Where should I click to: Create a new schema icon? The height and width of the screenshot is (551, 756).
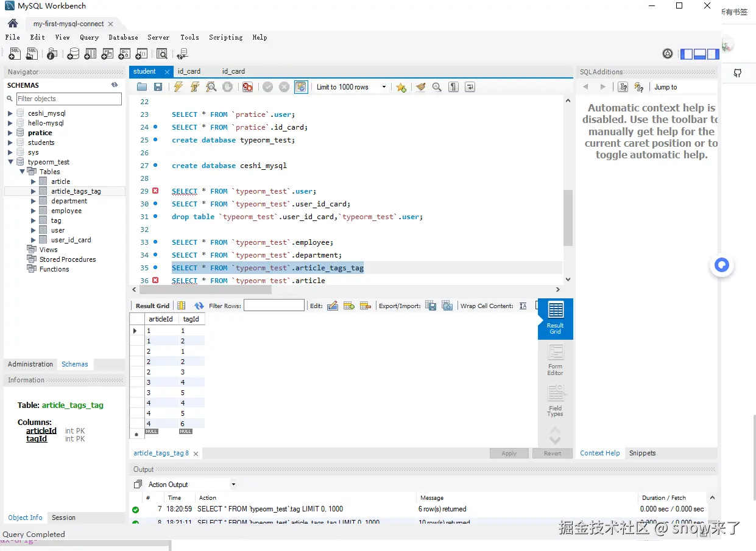(73, 54)
